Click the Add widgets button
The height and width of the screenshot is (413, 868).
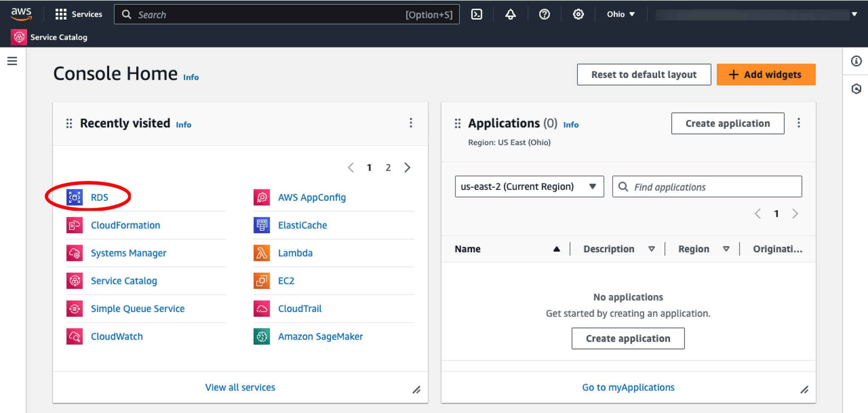[766, 75]
